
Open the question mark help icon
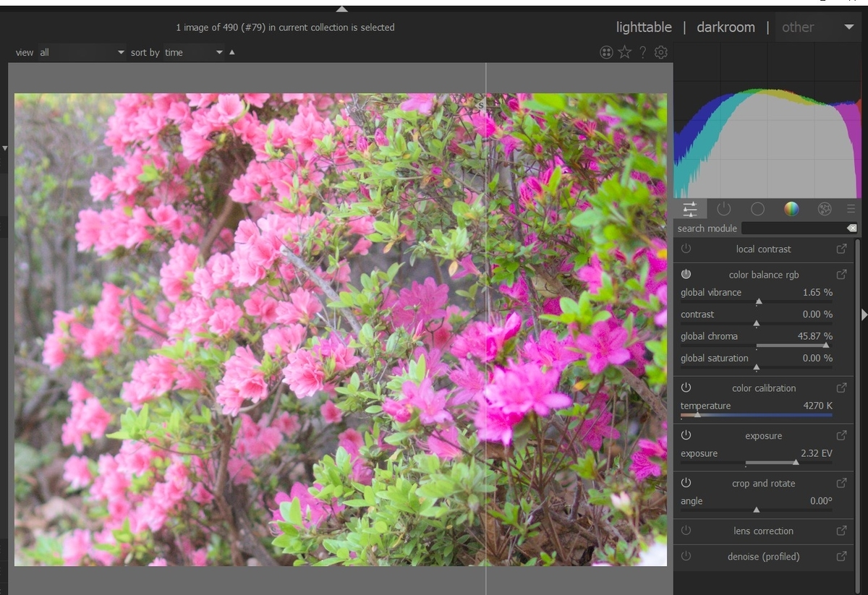(x=642, y=52)
